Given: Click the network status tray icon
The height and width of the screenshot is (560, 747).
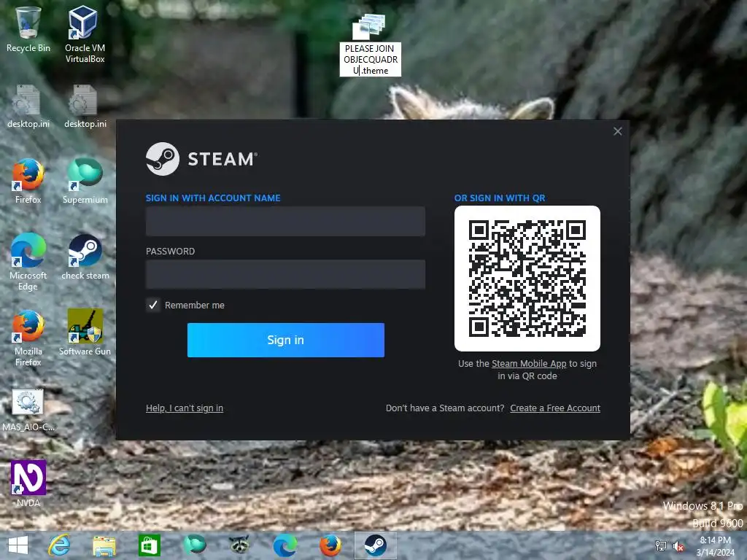Looking at the screenshot, I should tap(661, 545).
